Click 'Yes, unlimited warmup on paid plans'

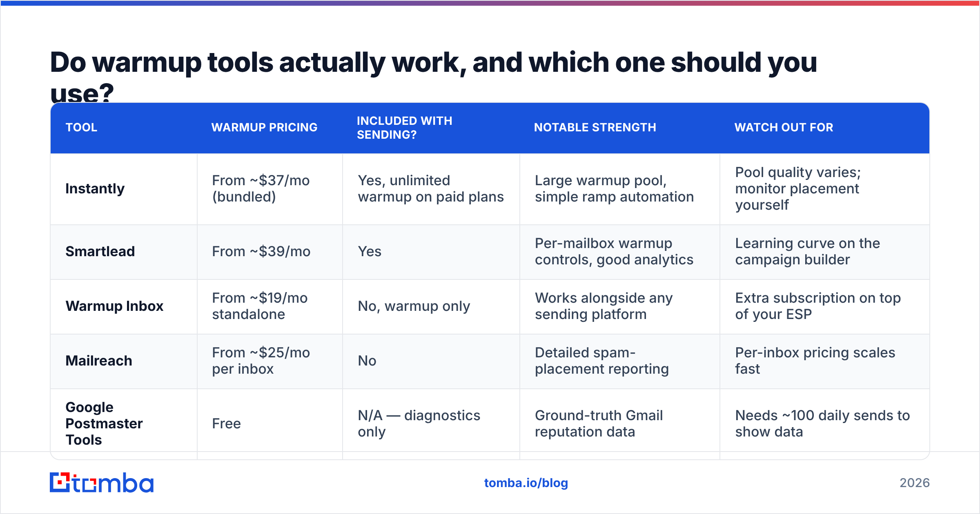[431, 188]
